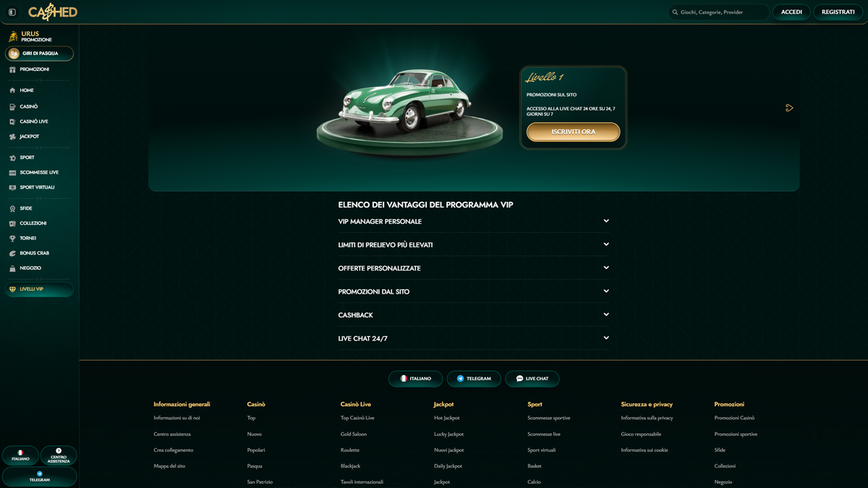Click the Negozio shopping bag icon
The image size is (868, 488).
click(x=12, y=268)
